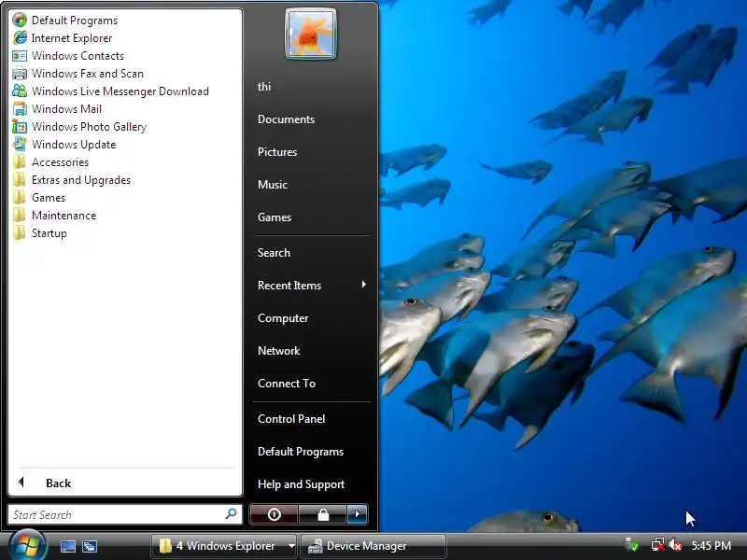Open Computer from the Start menu

283,318
